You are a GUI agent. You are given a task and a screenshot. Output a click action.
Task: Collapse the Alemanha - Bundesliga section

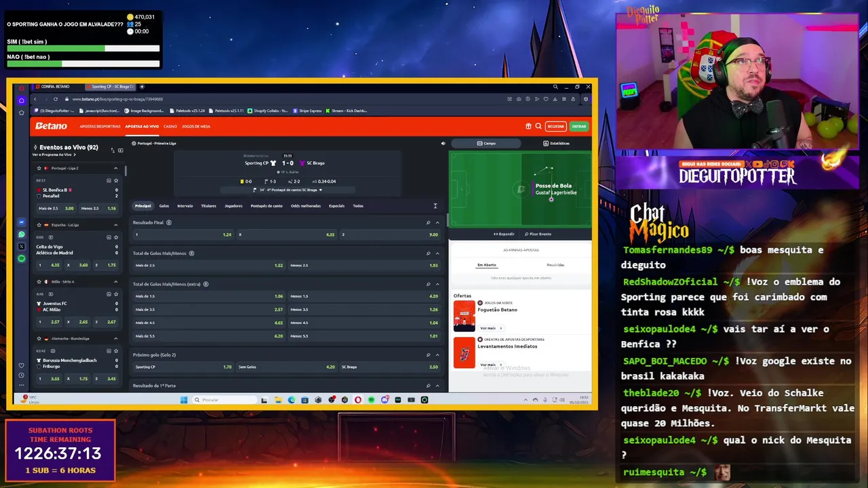(116, 338)
